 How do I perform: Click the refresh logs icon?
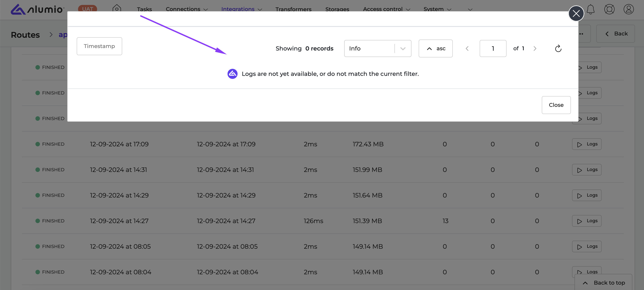click(558, 48)
